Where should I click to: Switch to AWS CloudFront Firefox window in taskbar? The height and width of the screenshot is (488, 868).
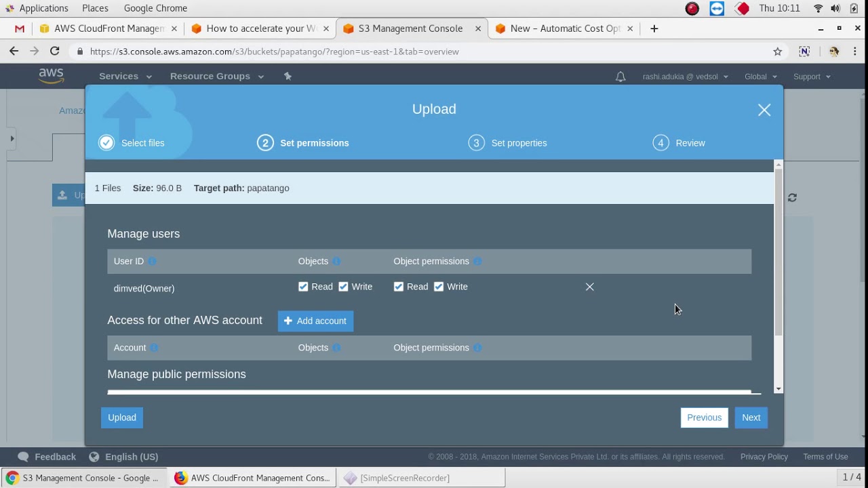point(252,478)
